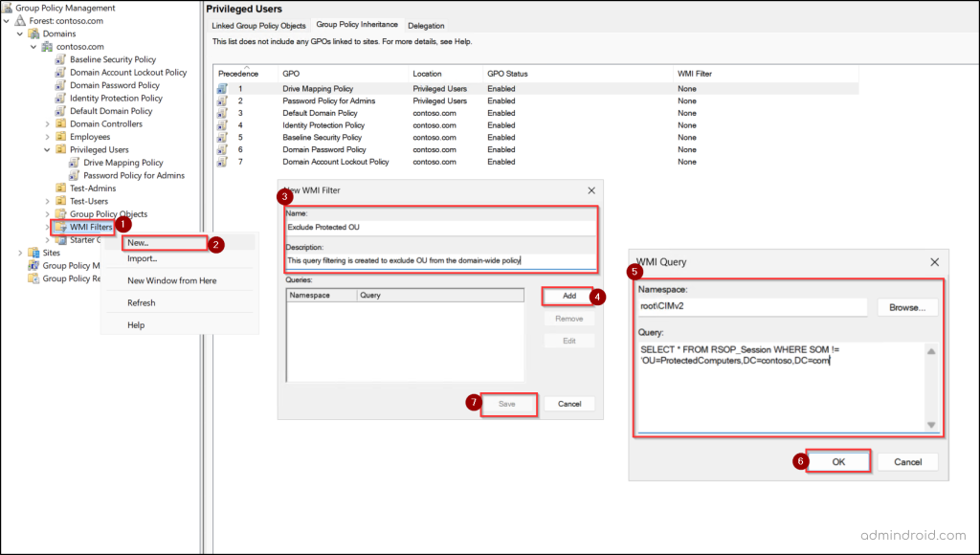This screenshot has width=980, height=555.
Task: Switch to the Group Policy Inheritance tab
Action: pyautogui.click(x=357, y=25)
